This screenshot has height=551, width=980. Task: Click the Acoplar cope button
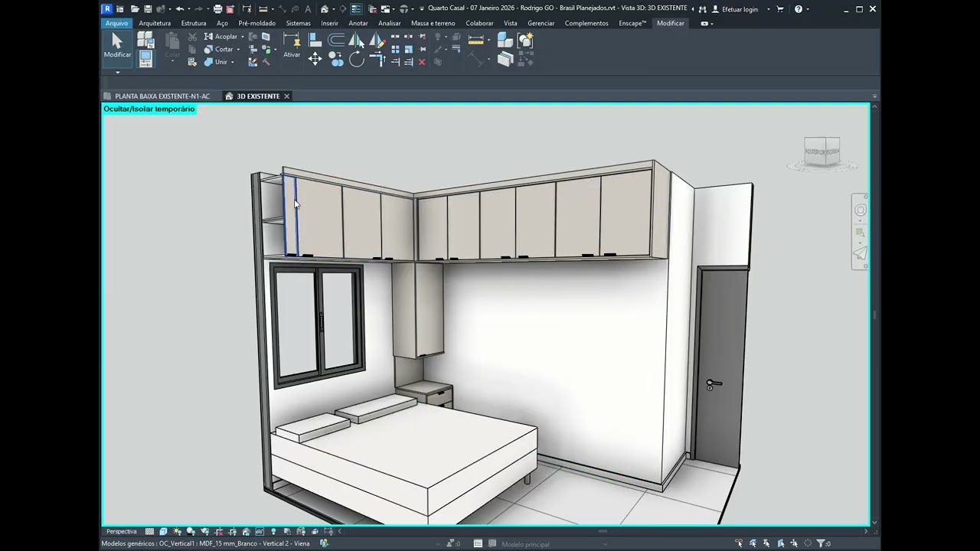(x=220, y=37)
